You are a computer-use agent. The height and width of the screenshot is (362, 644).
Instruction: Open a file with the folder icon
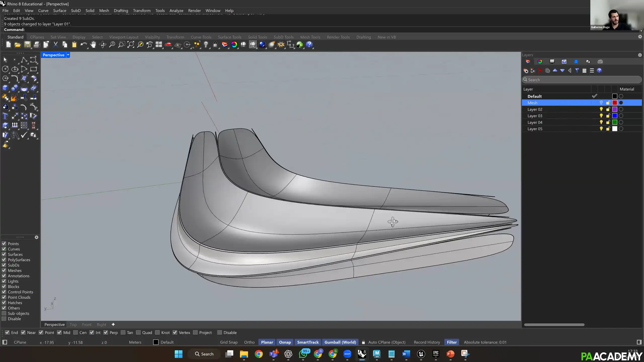tap(18, 45)
